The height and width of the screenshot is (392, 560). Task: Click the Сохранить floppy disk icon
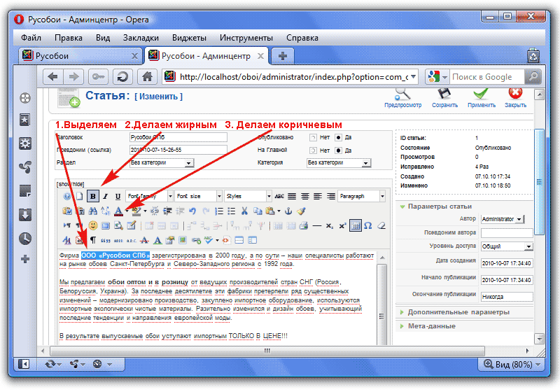pos(444,93)
